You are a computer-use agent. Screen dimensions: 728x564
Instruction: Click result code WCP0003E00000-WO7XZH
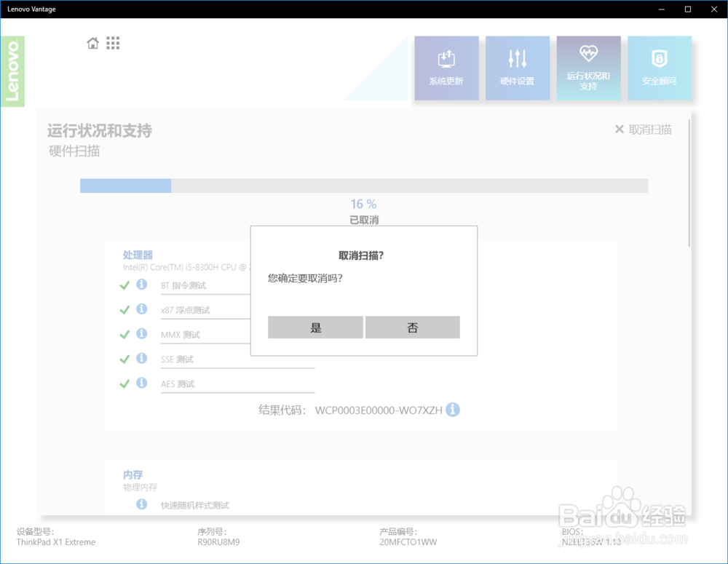[379, 410]
